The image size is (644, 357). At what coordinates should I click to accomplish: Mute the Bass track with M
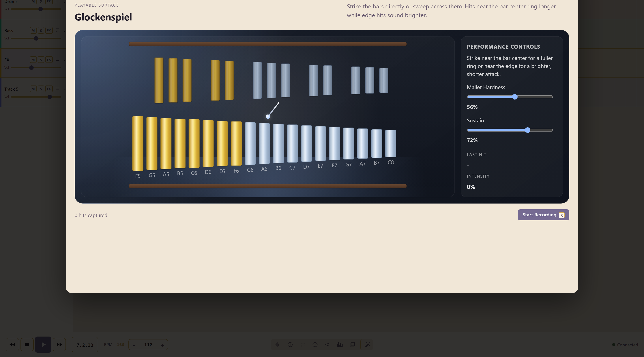[x=33, y=31]
